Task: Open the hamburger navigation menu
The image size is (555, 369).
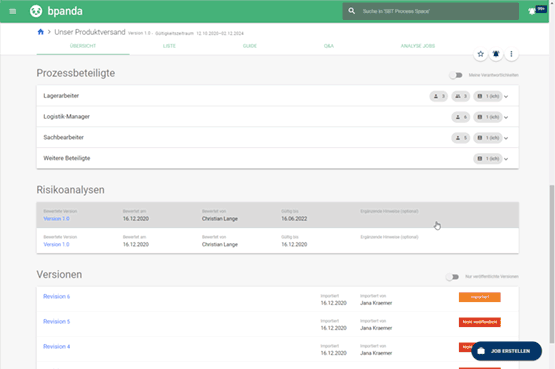Action: pos(13,11)
